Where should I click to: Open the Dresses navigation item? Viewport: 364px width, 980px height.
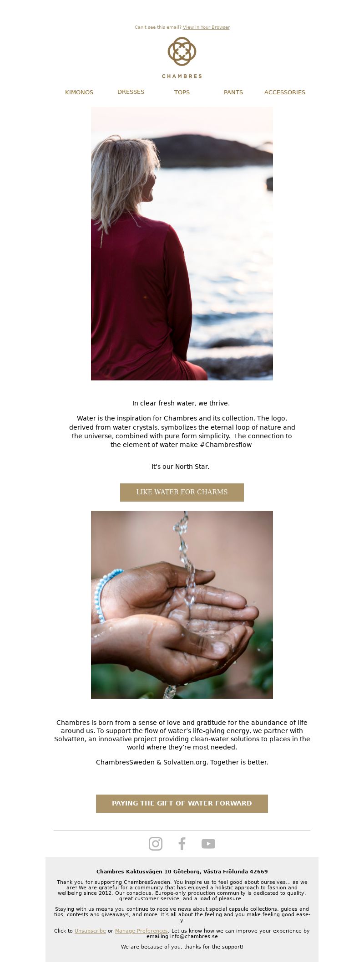click(131, 92)
